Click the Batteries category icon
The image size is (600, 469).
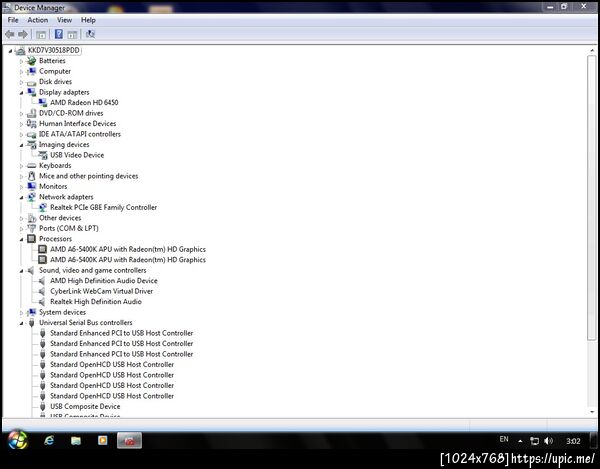point(32,60)
